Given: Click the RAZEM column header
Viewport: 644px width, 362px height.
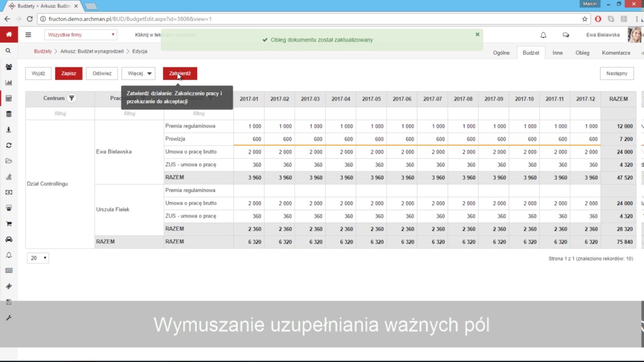Looking at the screenshot, I should click(x=618, y=99).
